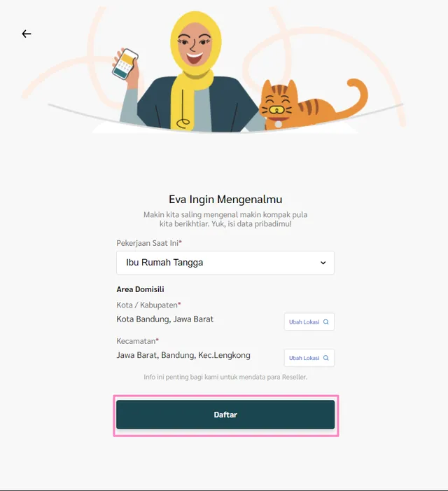The height and width of the screenshot is (491, 448).
Task: Click the woman in yellow hijab illustration
Action: point(191,72)
